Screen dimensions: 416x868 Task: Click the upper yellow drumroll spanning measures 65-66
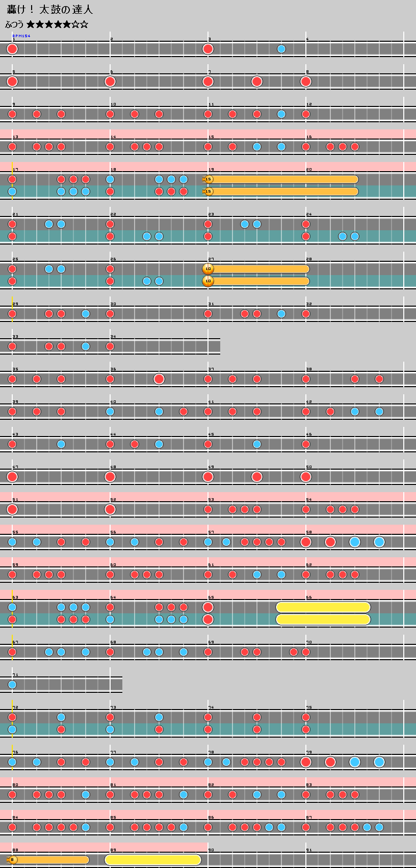[x=323, y=607]
